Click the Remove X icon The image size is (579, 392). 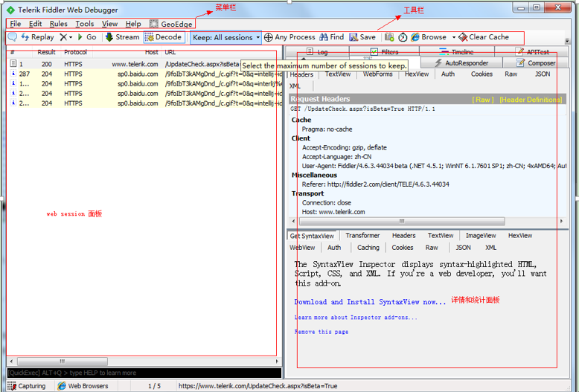pyautogui.click(x=63, y=37)
